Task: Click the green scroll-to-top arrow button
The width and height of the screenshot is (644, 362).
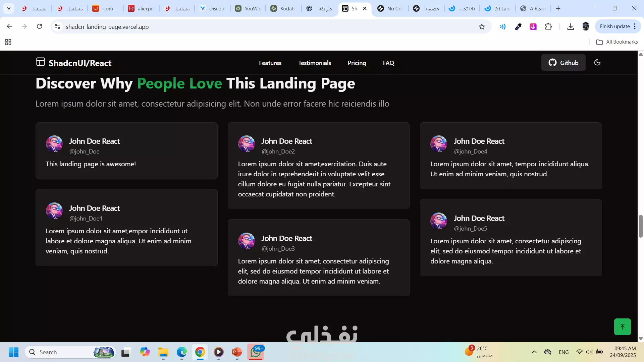Action: pyautogui.click(x=622, y=327)
